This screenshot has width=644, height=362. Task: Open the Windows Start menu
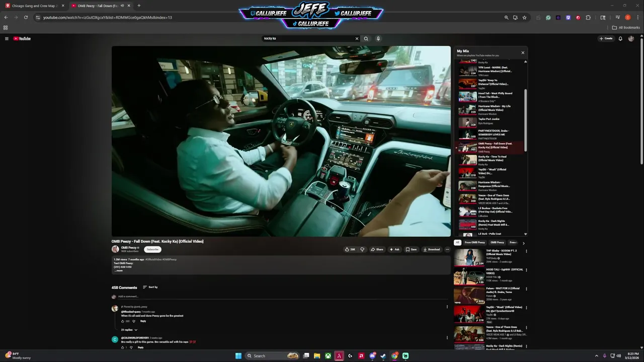pos(238,356)
